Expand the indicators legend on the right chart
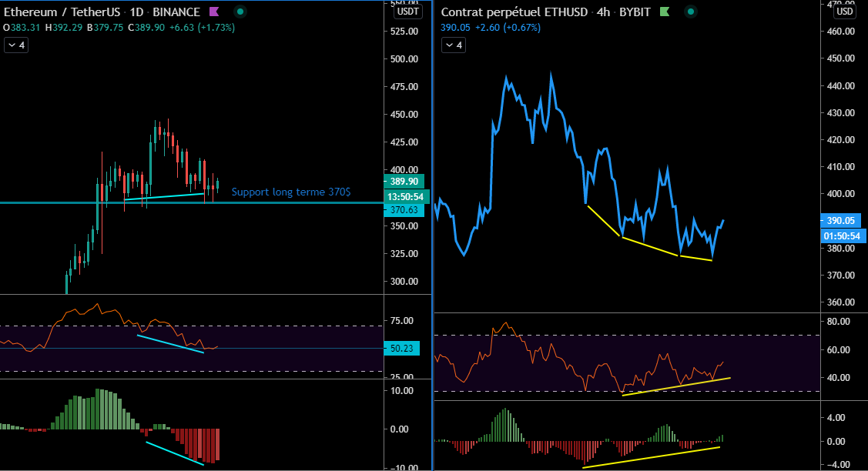 453,45
